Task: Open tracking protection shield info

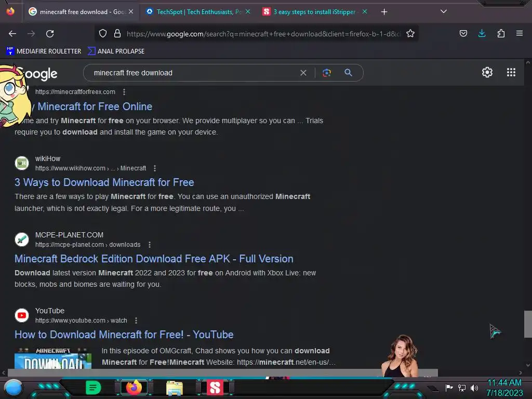Action: (x=103, y=34)
